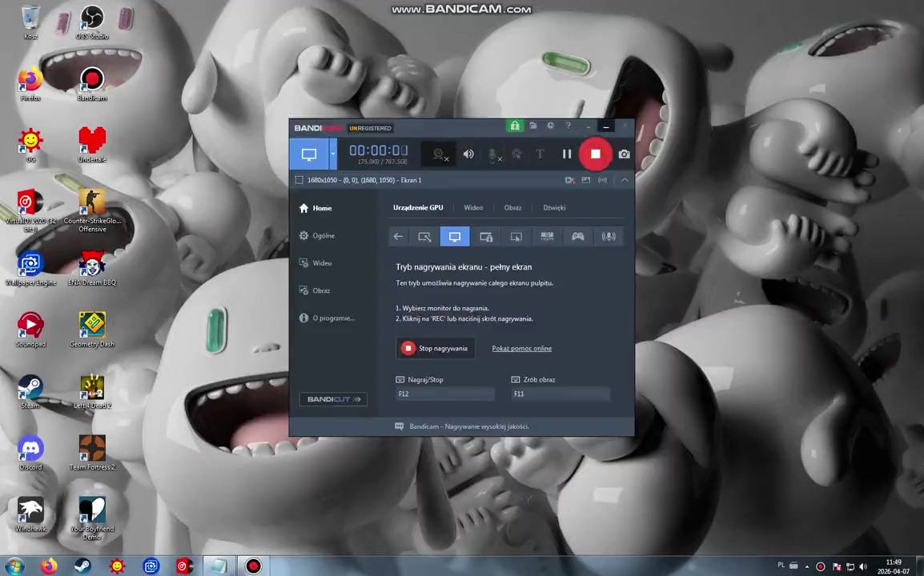Toggle the speaker sound recording

pos(468,154)
